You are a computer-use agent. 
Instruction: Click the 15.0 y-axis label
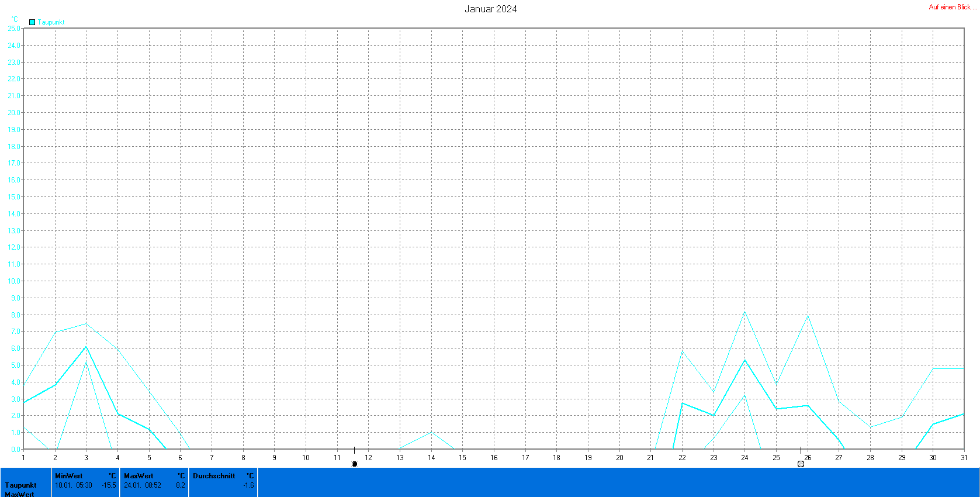click(x=13, y=196)
